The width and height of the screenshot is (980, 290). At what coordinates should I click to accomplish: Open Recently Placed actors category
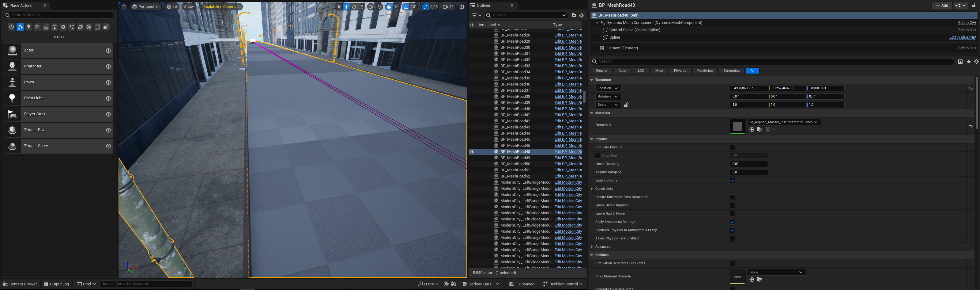tap(11, 27)
